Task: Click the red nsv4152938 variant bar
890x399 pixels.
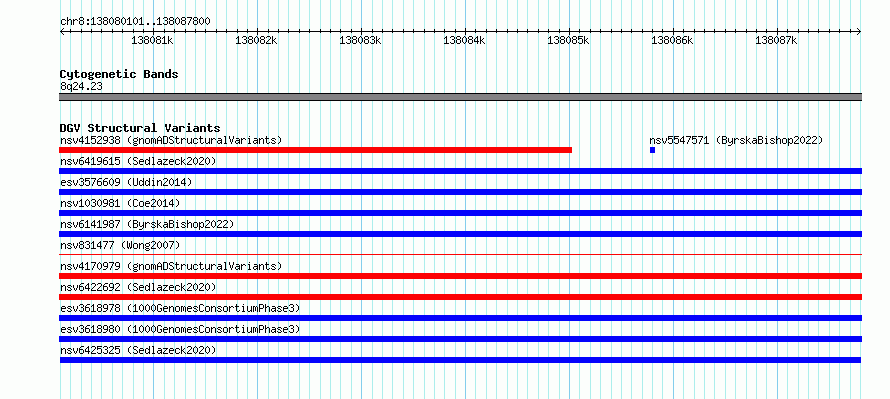Action: pyautogui.click(x=315, y=150)
